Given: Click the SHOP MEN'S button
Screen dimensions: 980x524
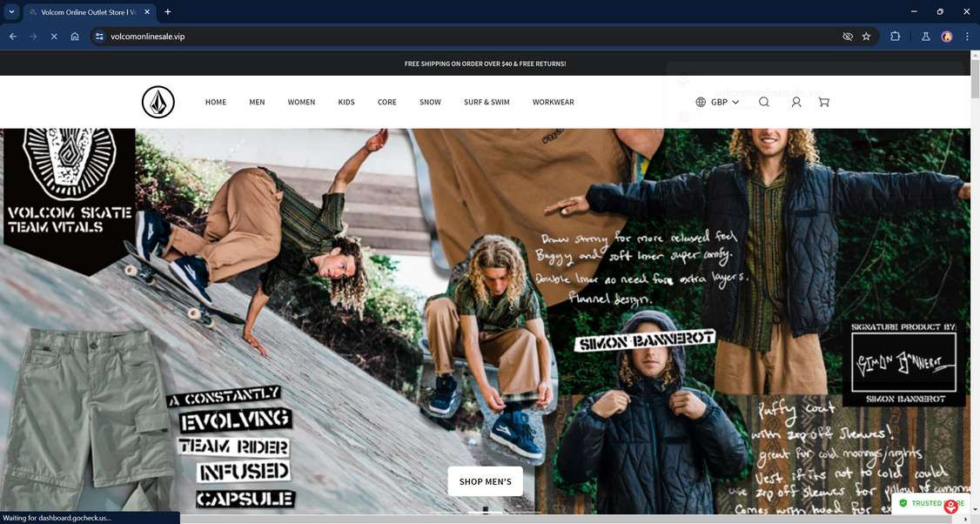Looking at the screenshot, I should coord(485,480).
